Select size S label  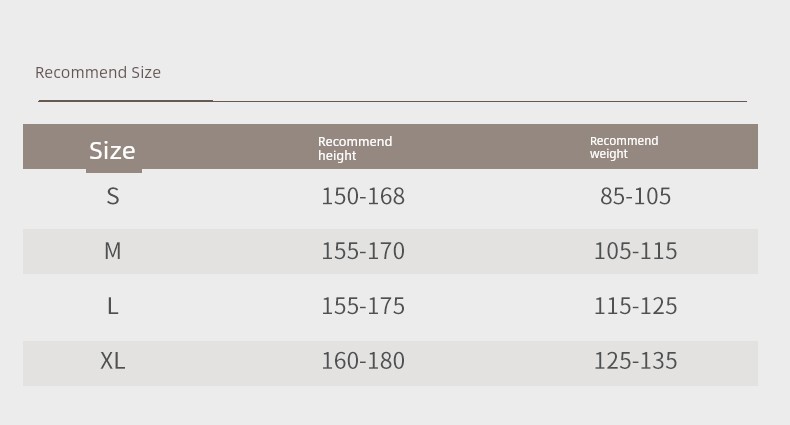pos(113,196)
